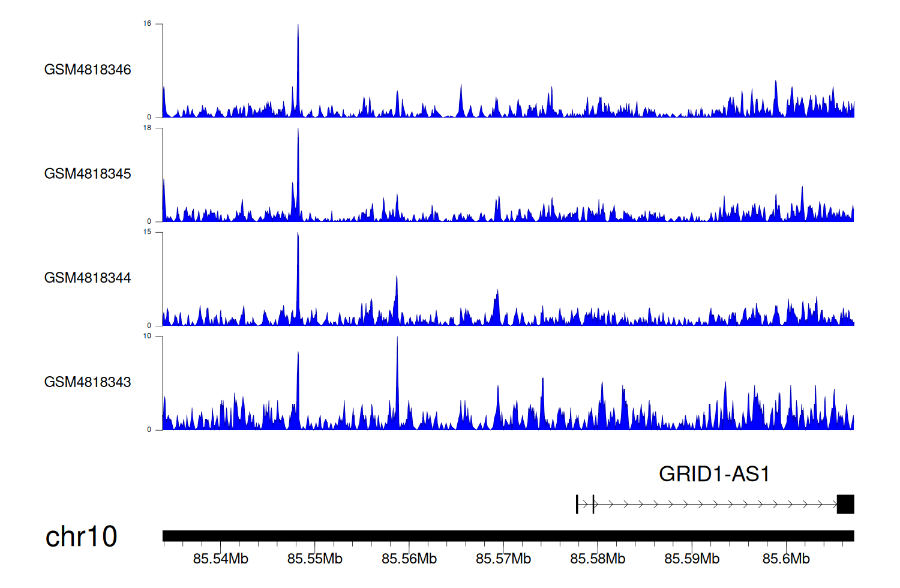The image size is (900, 588).
Task: Click the chr10 black ideogram bar
Action: pos(508,536)
